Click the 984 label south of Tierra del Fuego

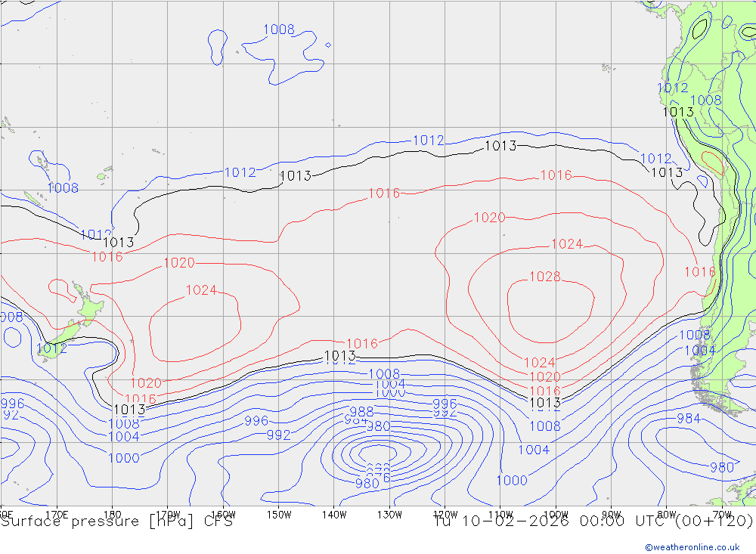pos(689,419)
